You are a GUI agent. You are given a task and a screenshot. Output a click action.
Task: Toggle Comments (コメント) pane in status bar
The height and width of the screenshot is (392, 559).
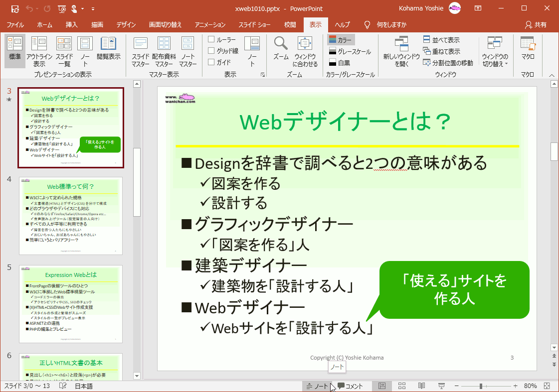pyautogui.click(x=350, y=386)
